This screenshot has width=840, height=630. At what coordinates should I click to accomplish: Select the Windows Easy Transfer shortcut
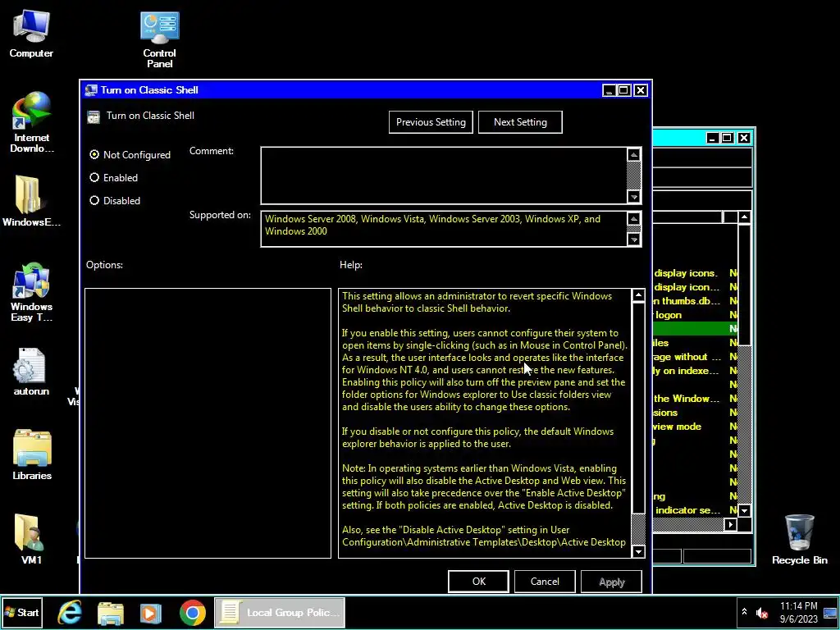[32, 292]
